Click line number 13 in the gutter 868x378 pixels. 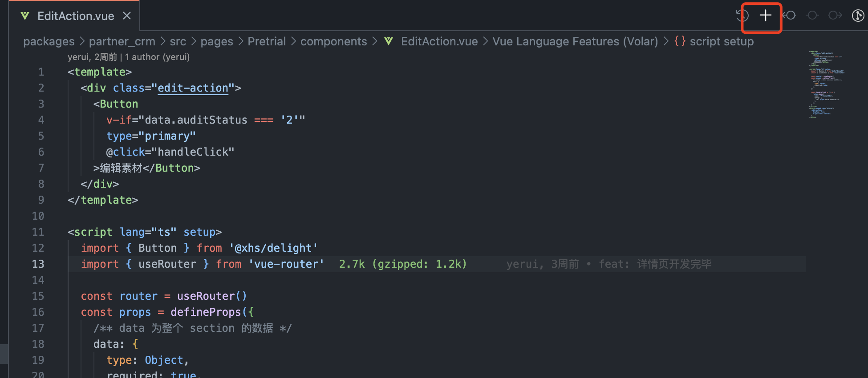38,264
